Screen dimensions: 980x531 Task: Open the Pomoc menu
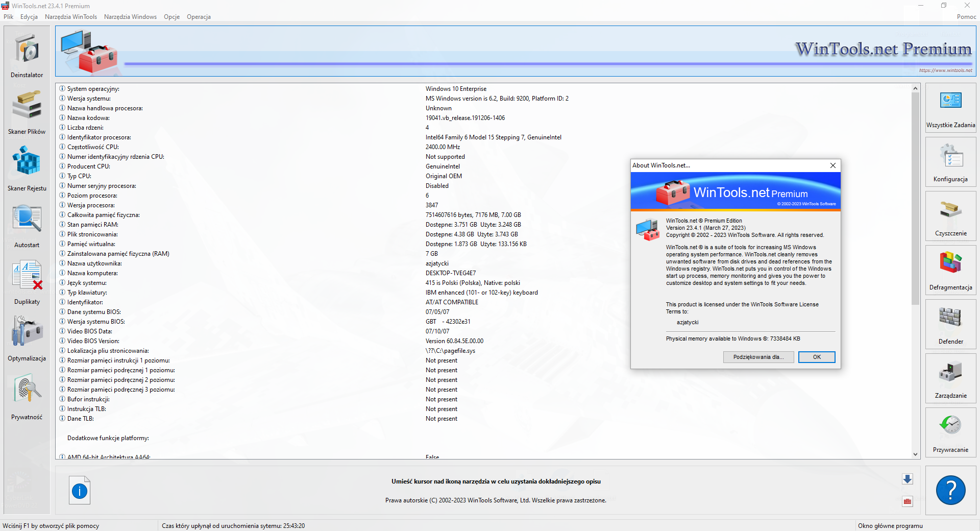(967, 17)
